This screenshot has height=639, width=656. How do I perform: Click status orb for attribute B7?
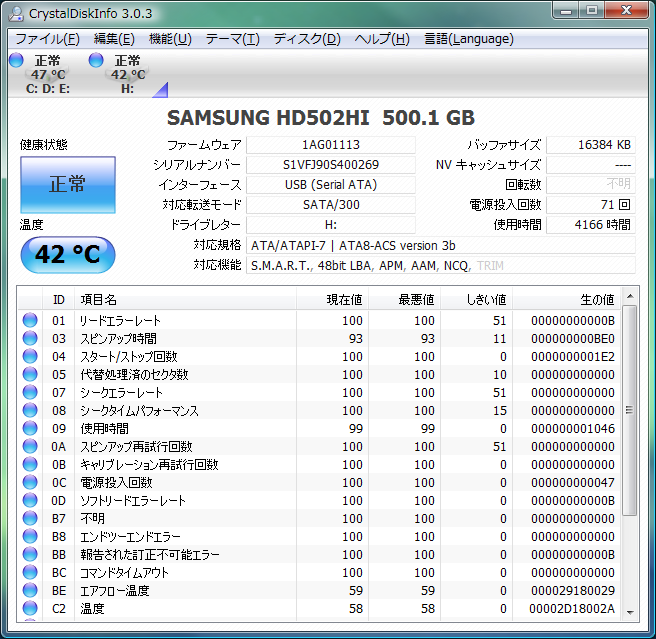coord(30,518)
